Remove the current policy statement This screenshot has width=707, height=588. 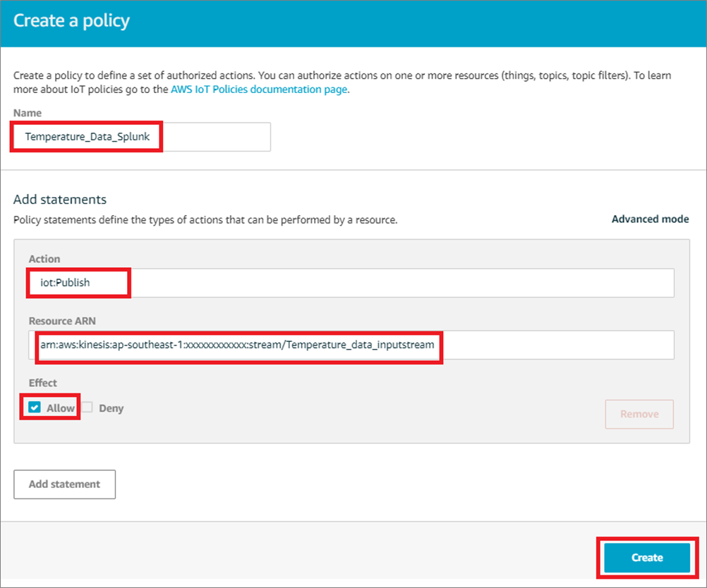point(639,414)
